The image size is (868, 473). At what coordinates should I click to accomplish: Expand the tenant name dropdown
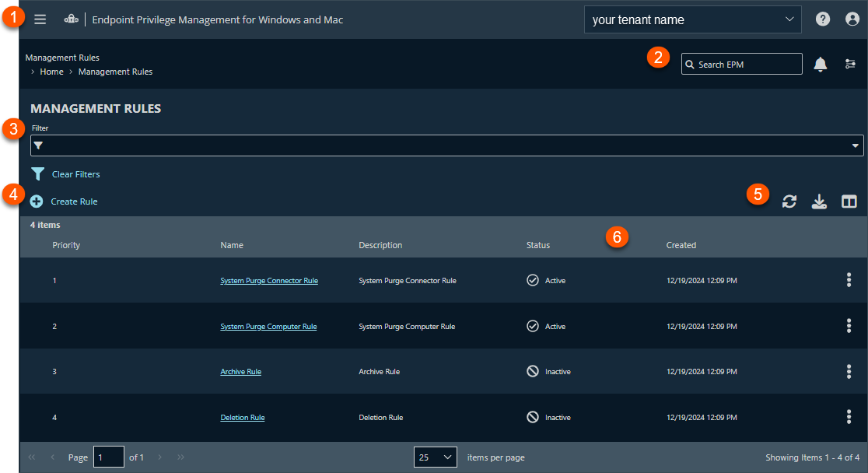pos(789,19)
